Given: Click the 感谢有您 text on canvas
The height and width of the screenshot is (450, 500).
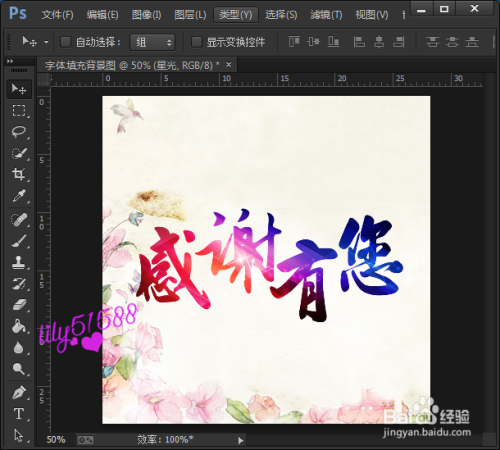Looking at the screenshot, I should (x=270, y=265).
